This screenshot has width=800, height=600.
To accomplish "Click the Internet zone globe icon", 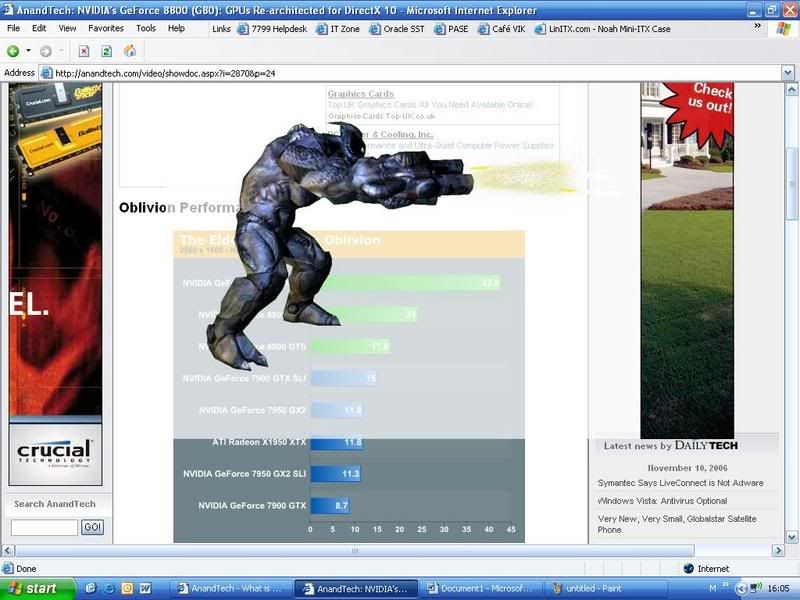I will point(688,568).
